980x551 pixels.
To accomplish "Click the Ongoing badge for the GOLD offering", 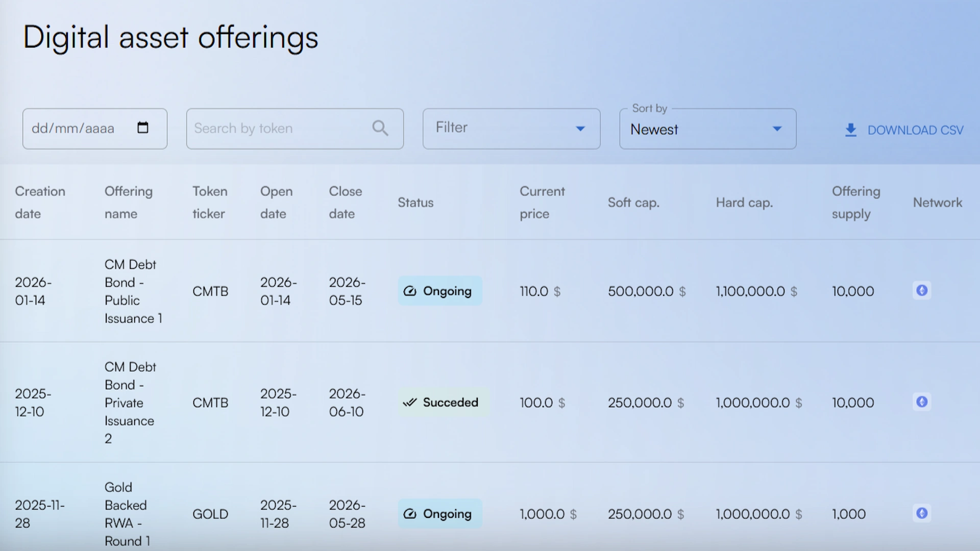I will coord(440,514).
